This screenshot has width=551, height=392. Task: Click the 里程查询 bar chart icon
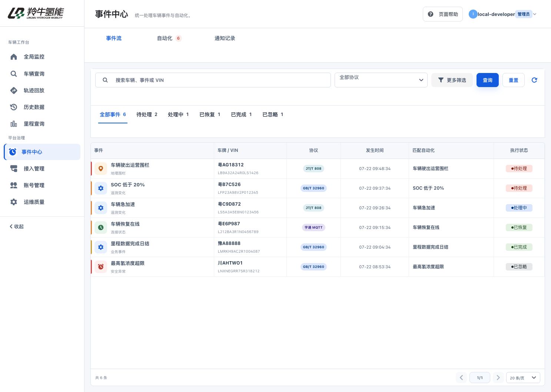14,124
